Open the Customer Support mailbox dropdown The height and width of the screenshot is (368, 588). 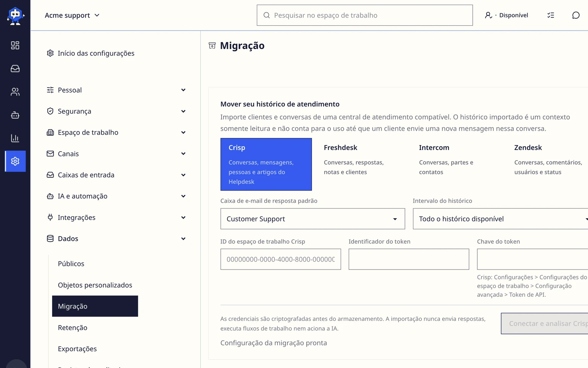pos(313,219)
